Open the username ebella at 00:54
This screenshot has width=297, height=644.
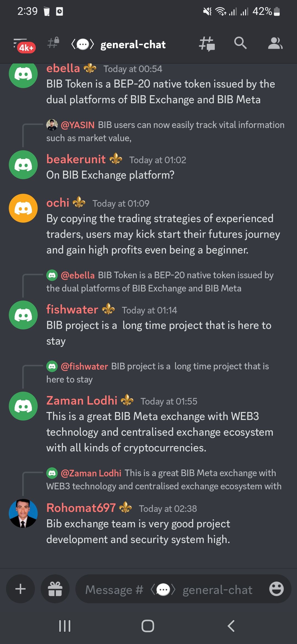(63, 68)
